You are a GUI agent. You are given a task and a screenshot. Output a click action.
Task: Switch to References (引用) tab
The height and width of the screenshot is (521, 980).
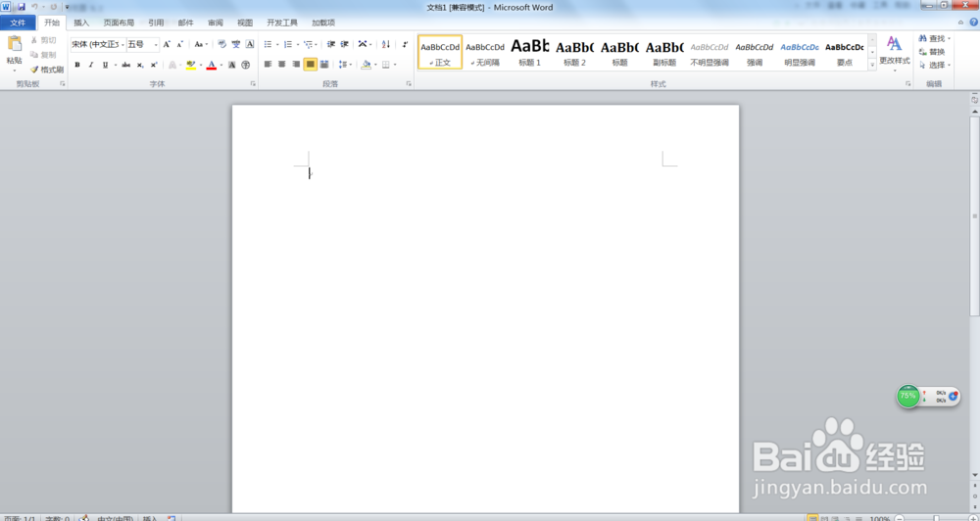pos(156,23)
